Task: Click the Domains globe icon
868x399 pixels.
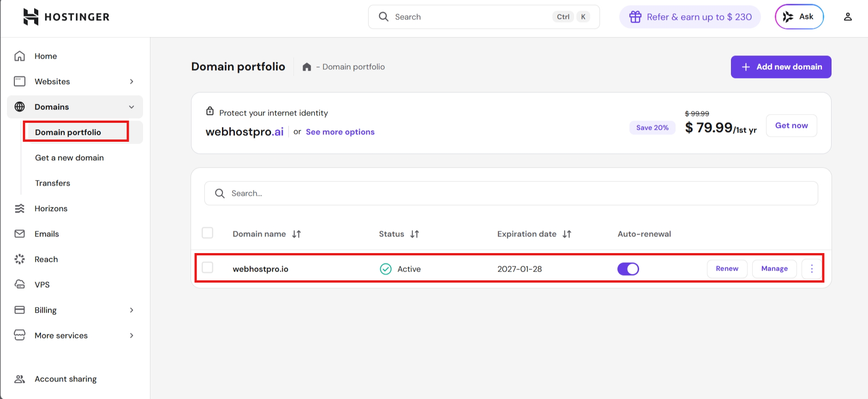Action: (19, 107)
